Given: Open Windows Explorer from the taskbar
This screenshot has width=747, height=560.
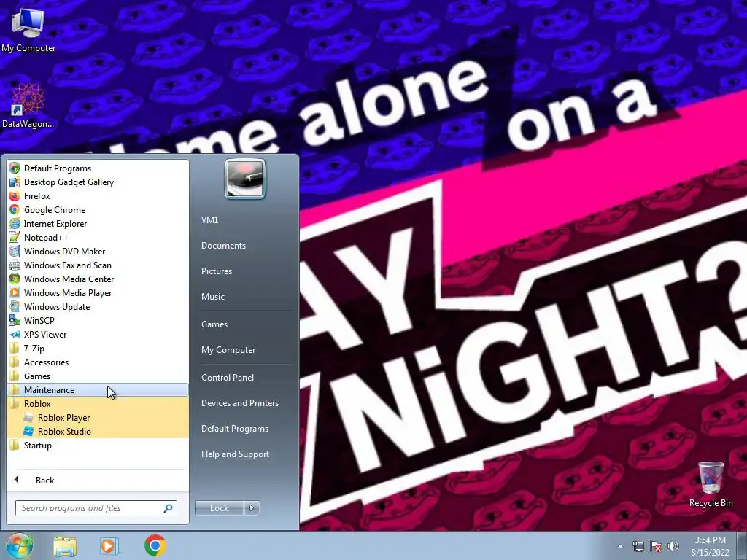Looking at the screenshot, I should click(x=65, y=545).
